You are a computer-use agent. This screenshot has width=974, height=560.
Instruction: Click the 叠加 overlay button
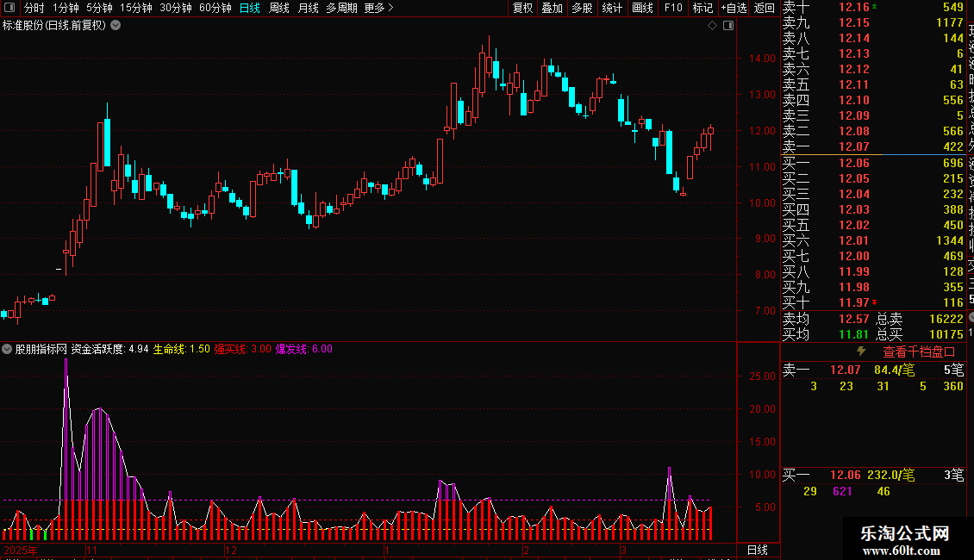coord(553,8)
